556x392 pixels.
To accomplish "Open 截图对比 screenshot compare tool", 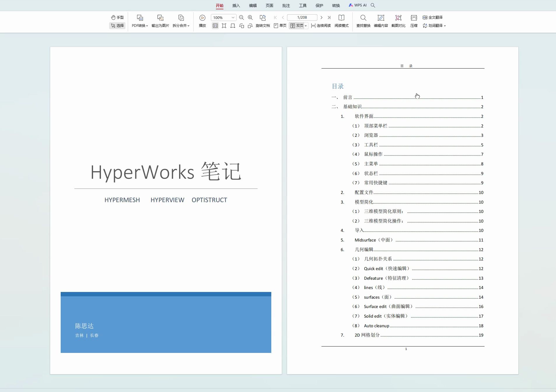I will [398, 21].
